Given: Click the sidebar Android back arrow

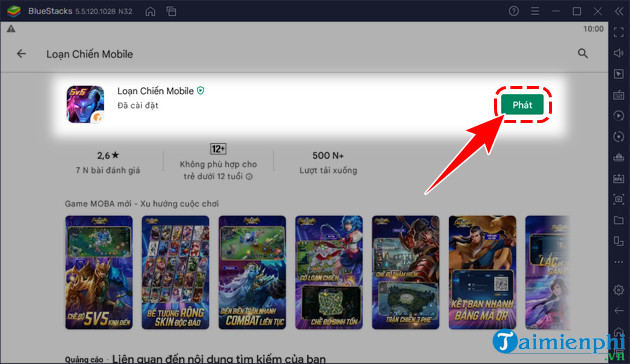Looking at the screenshot, I should 619,311.
